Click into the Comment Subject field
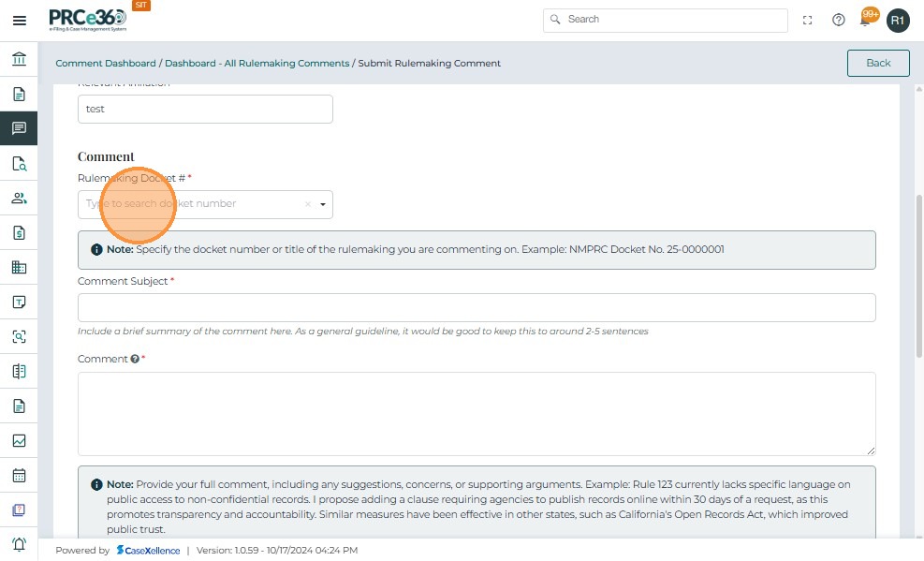Viewport: 924px width, 561px height. [x=477, y=308]
